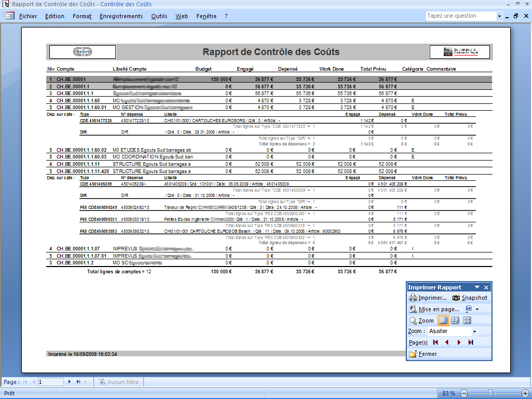The width and height of the screenshot is (532, 399).
Task: Click the Fermer folder icon
Action: coord(413,354)
